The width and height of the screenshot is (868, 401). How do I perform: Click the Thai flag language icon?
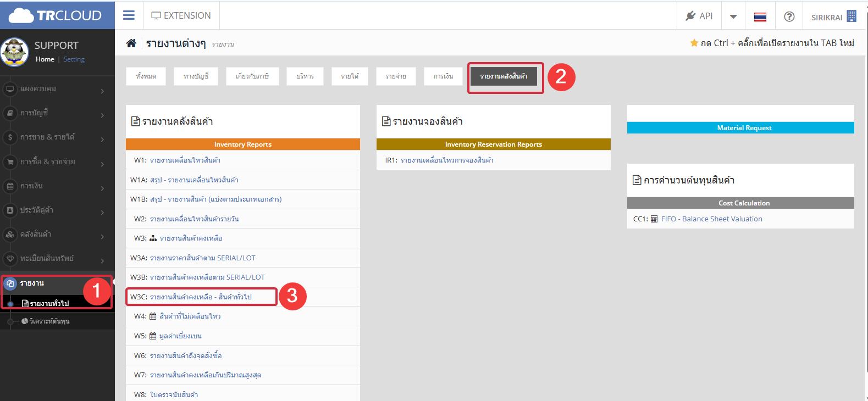coord(760,16)
